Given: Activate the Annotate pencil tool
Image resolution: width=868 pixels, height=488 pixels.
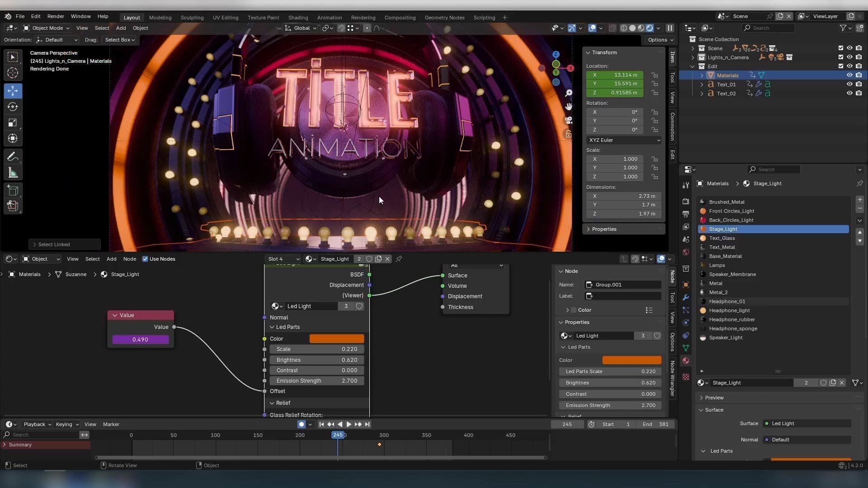Looking at the screenshot, I should coord(13,157).
